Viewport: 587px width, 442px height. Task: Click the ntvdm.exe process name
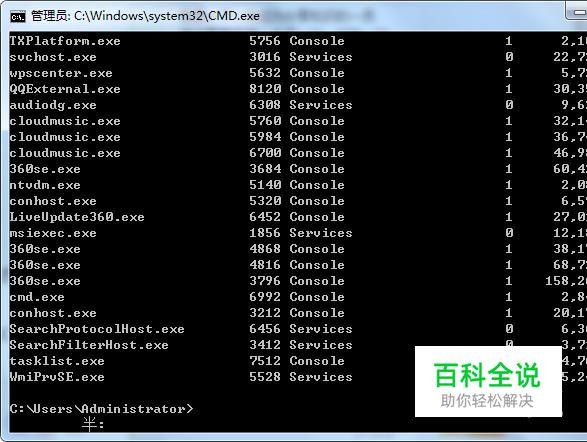click(45, 185)
